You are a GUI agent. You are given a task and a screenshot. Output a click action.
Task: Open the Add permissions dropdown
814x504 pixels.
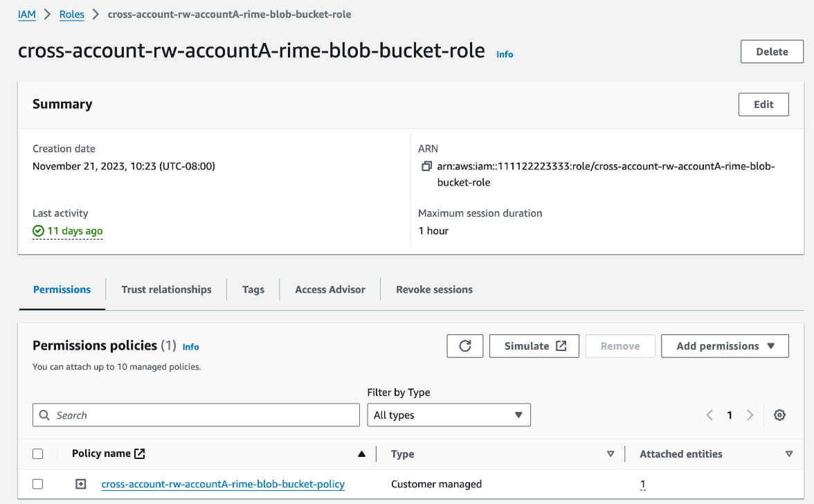(x=725, y=346)
